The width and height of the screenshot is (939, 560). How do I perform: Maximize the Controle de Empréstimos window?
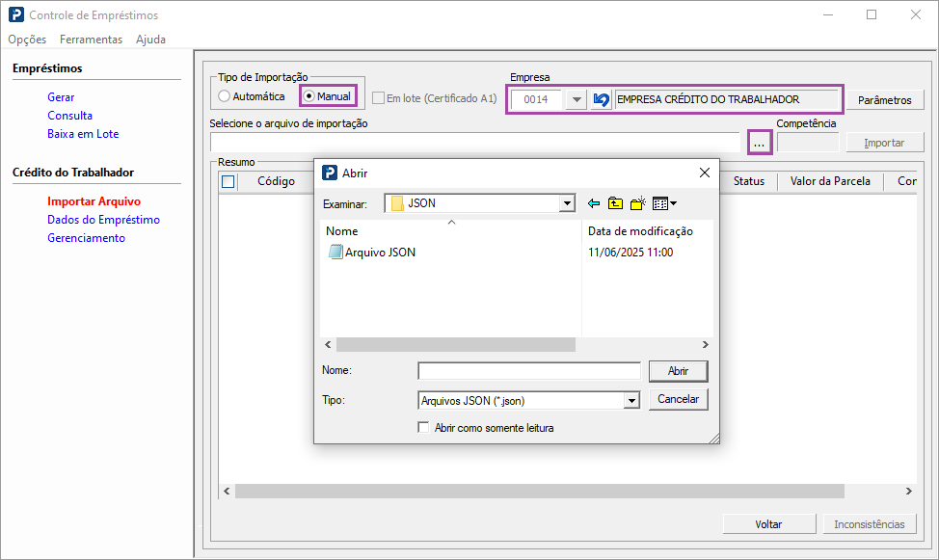click(x=872, y=14)
